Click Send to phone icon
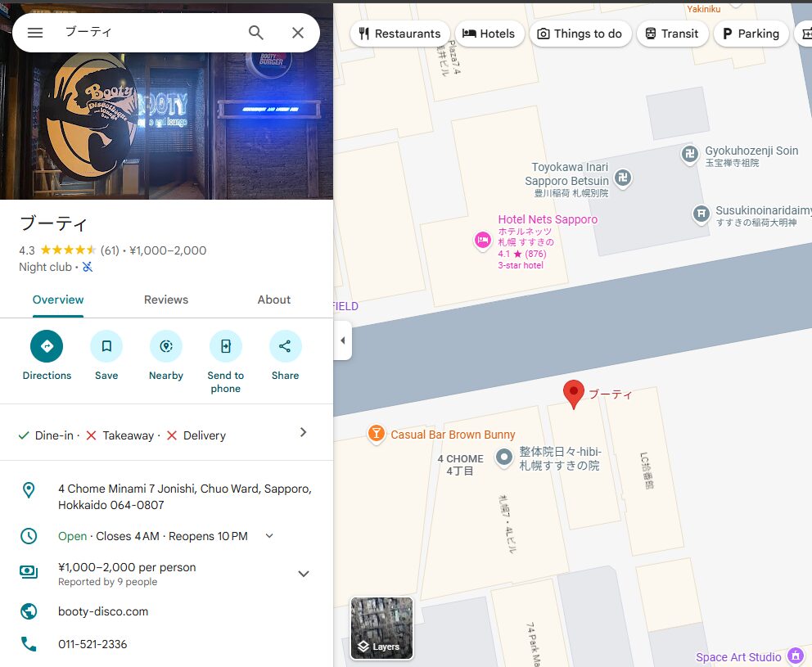Viewport: 812px width, 667px height. 226,346
